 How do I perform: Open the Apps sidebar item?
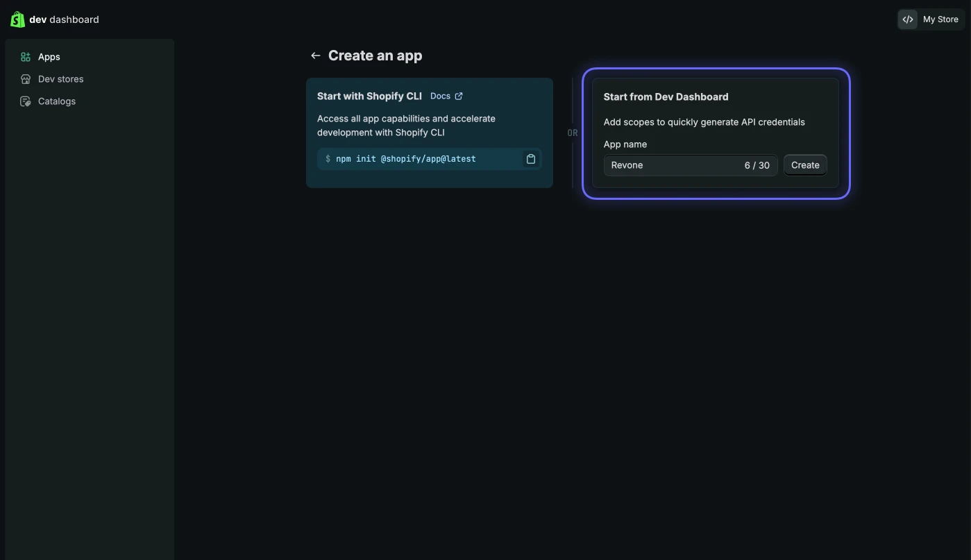click(x=89, y=57)
